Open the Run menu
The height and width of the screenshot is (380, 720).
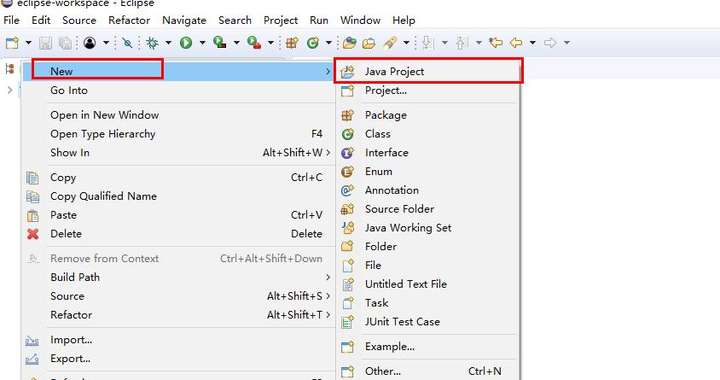pos(319,20)
